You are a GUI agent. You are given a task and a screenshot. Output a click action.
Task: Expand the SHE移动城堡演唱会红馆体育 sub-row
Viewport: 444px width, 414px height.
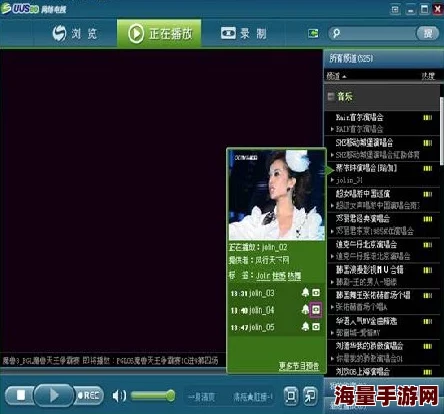(x=332, y=155)
